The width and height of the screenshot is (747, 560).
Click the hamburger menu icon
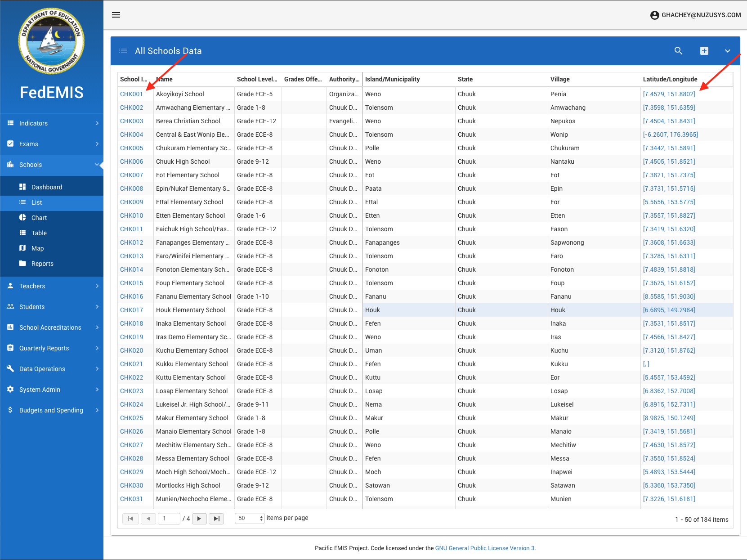pyautogui.click(x=116, y=15)
